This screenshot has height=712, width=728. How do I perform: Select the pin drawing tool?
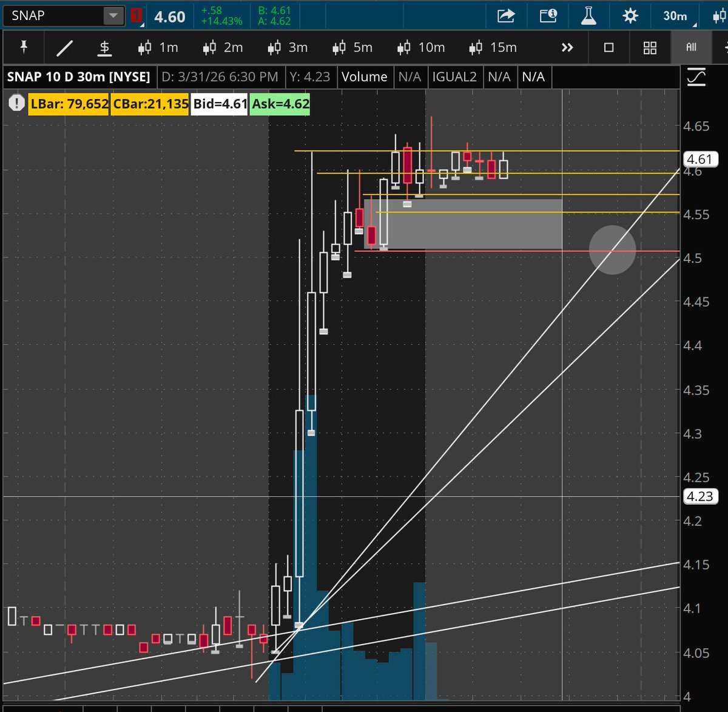pos(24,47)
